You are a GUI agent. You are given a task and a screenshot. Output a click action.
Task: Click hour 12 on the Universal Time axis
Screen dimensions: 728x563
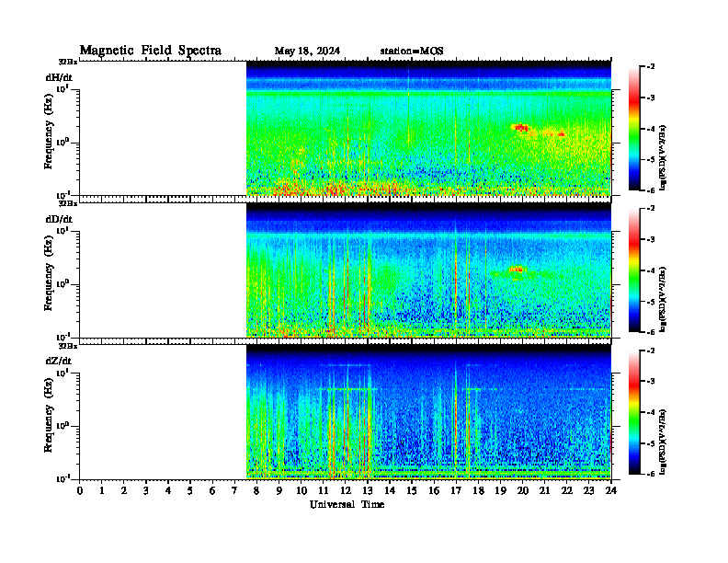pos(346,491)
